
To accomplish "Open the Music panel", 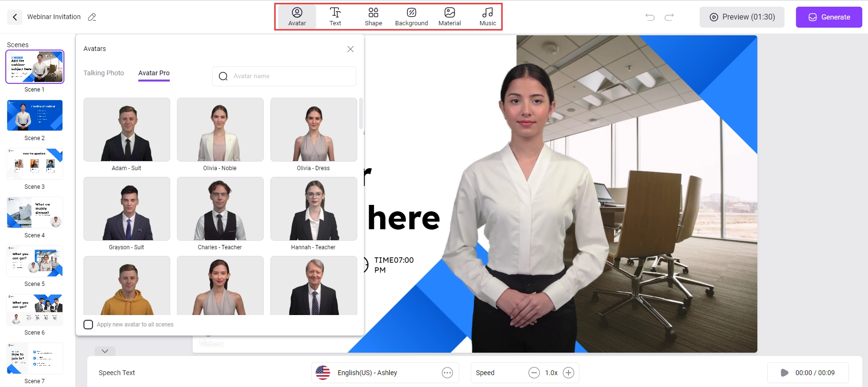I will [x=487, y=17].
